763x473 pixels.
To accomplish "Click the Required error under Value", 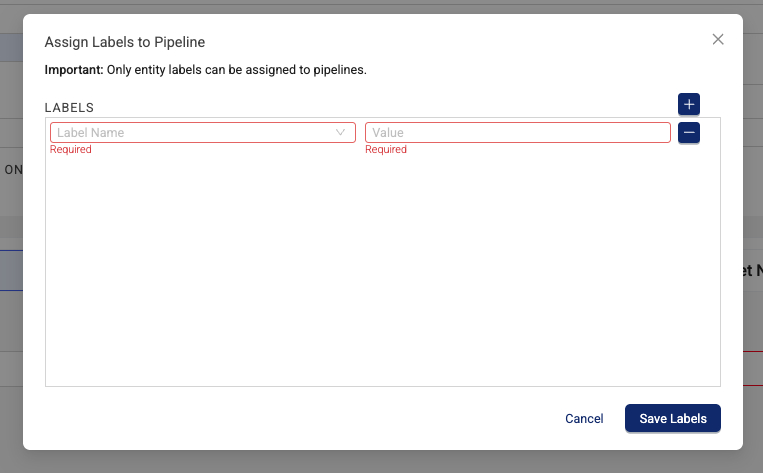I will click(x=386, y=149).
